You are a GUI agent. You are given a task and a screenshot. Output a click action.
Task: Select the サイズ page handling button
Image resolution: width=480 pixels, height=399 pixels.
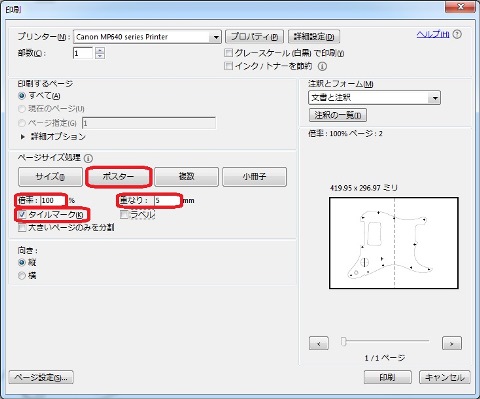tap(50, 177)
